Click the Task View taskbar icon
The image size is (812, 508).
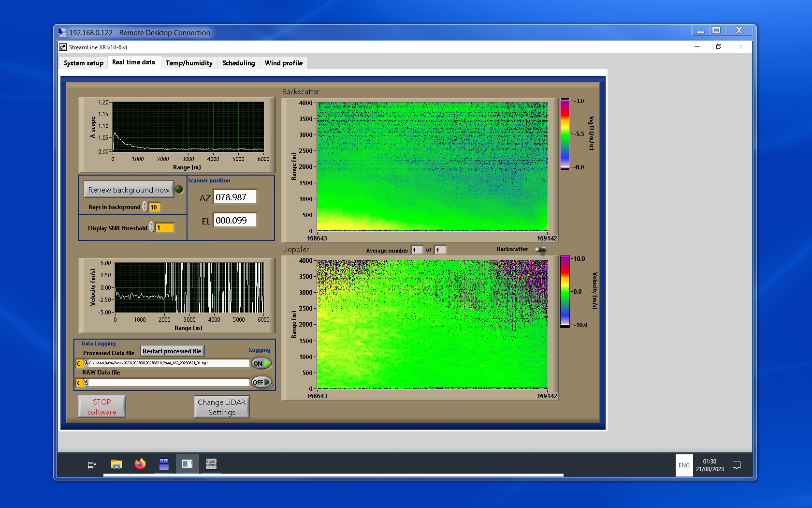pyautogui.click(x=91, y=465)
